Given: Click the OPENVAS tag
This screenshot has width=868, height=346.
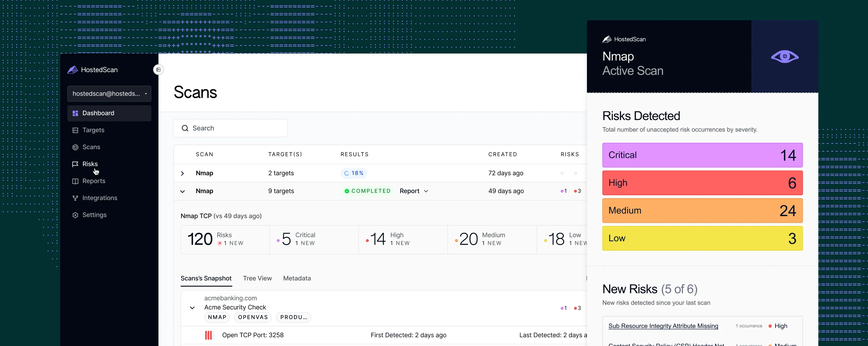Looking at the screenshot, I should pyautogui.click(x=253, y=317).
